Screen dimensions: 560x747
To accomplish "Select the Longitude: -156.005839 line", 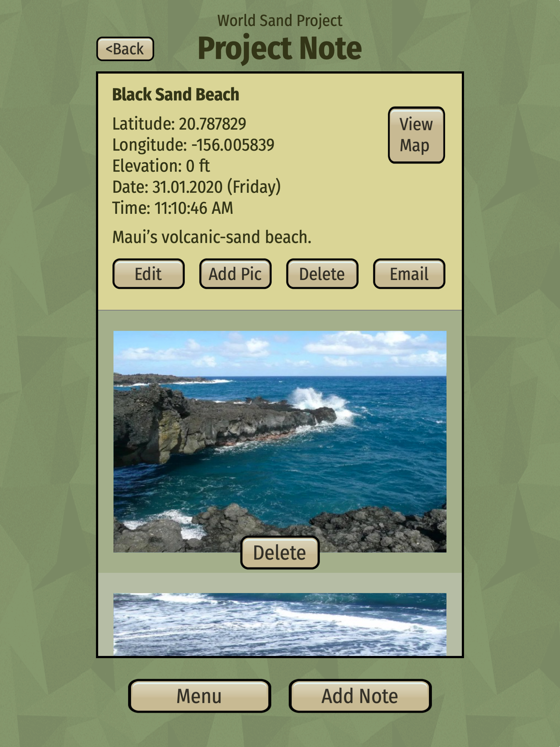I will click(x=193, y=145).
